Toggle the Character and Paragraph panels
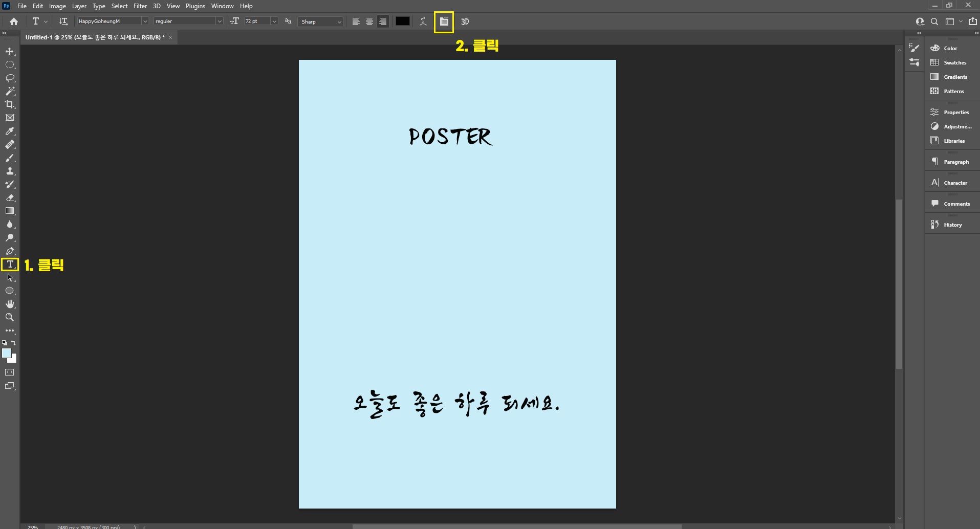 pyautogui.click(x=444, y=21)
